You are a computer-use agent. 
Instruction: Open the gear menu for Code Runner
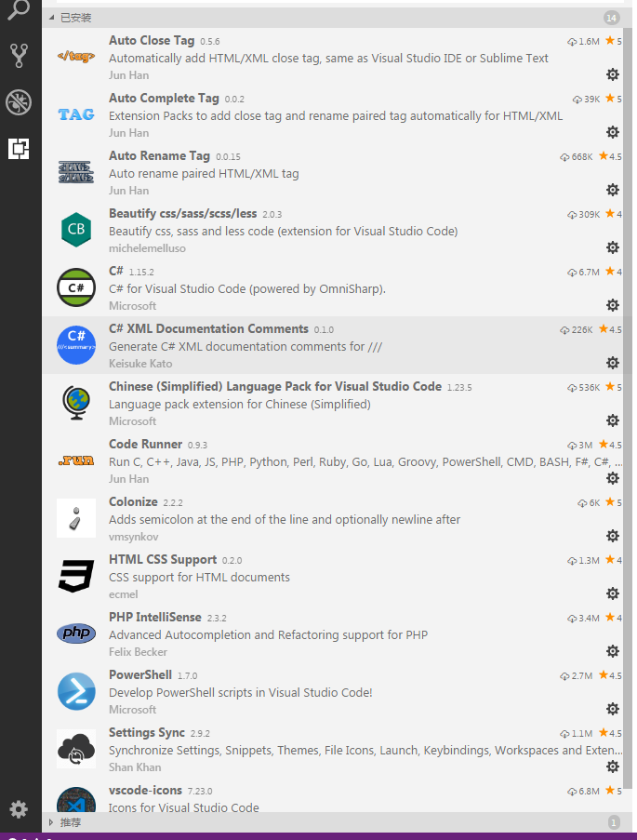(612, 478)
